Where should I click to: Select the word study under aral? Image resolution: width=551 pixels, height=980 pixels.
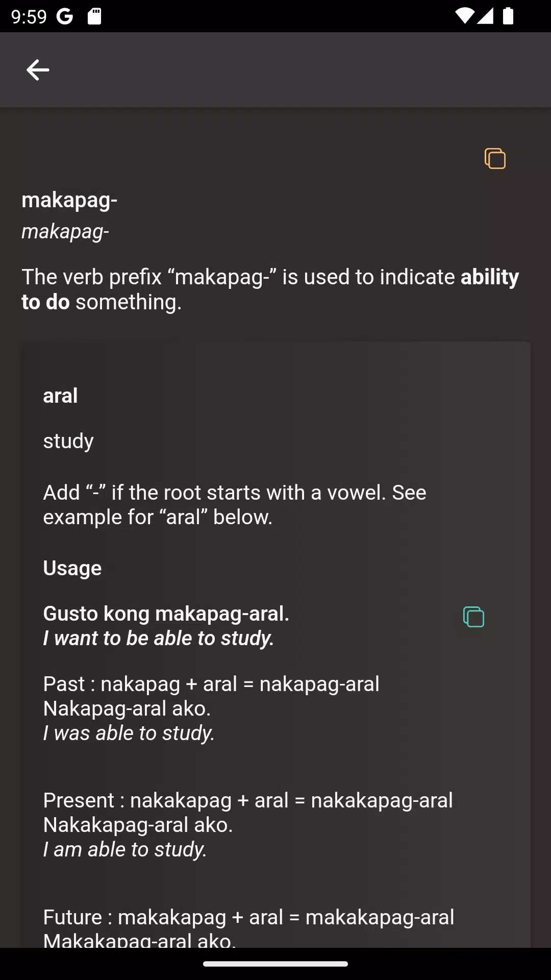click(68, 440)
